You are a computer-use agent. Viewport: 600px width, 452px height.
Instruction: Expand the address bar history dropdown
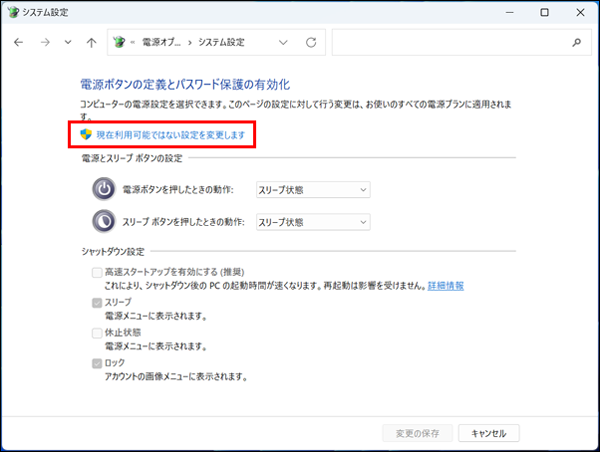(x=284, y=43)
